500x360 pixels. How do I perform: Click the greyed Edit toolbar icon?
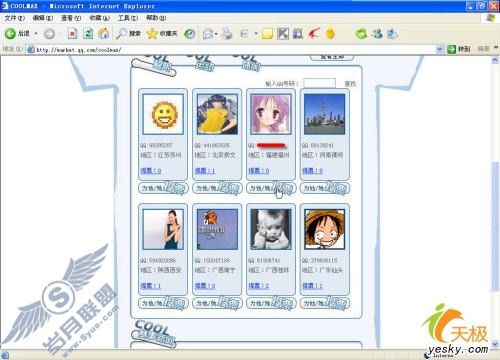click(244, 33)
